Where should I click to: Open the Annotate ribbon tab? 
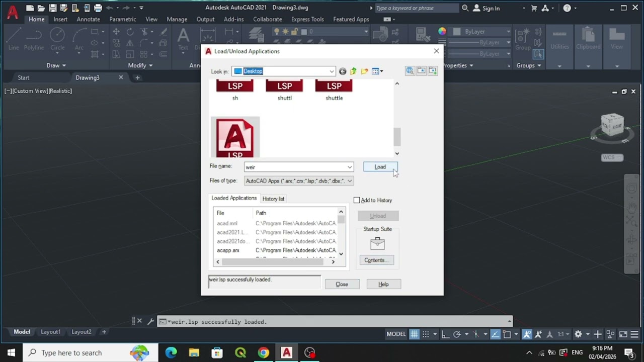tap(89, 19)
